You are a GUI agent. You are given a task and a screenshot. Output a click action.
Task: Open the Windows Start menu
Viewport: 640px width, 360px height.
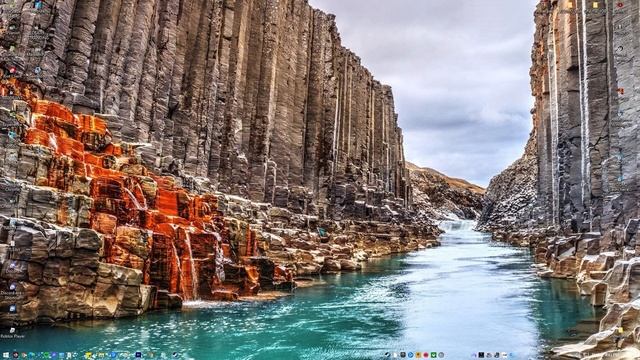click(6, 355)
